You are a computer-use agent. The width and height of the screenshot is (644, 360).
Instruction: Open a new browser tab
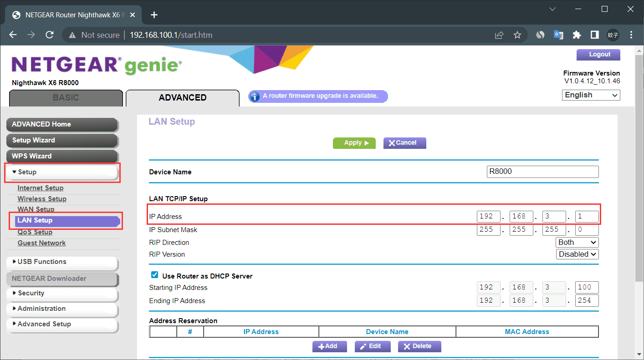tap(154, 15)
